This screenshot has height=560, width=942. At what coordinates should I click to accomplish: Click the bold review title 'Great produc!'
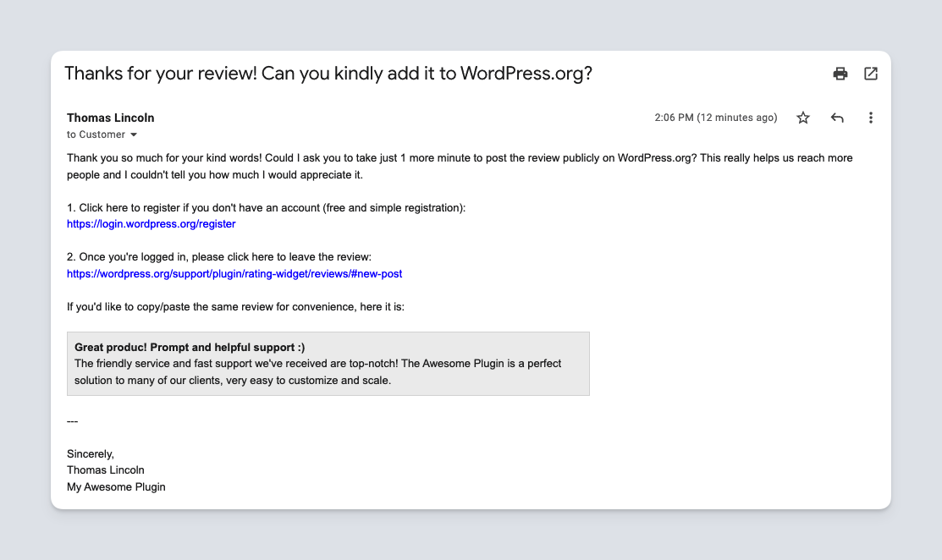pyautogui.click(x=190, y=347)
